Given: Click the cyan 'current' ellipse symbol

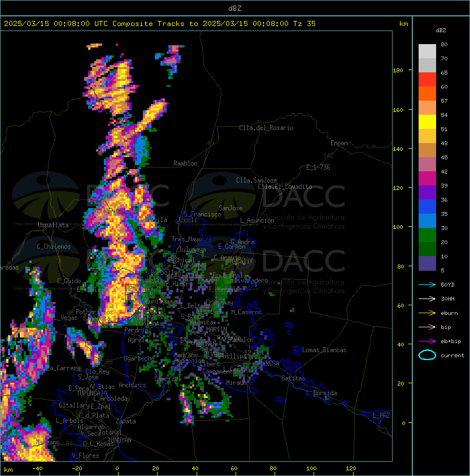Looking at the screenshot, I should pyautogui.click(x=427, y=355).
